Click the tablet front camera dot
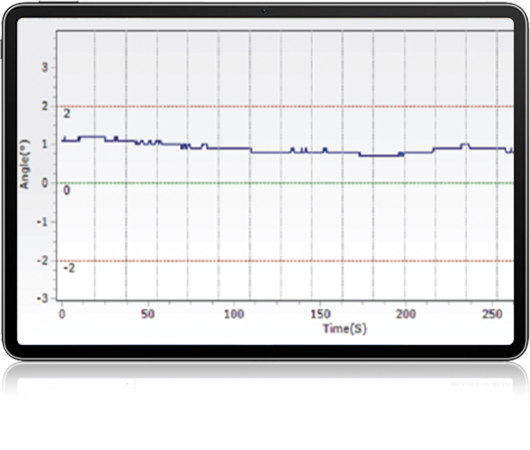This screenshot has width=530, height=450. pos(265,11)
